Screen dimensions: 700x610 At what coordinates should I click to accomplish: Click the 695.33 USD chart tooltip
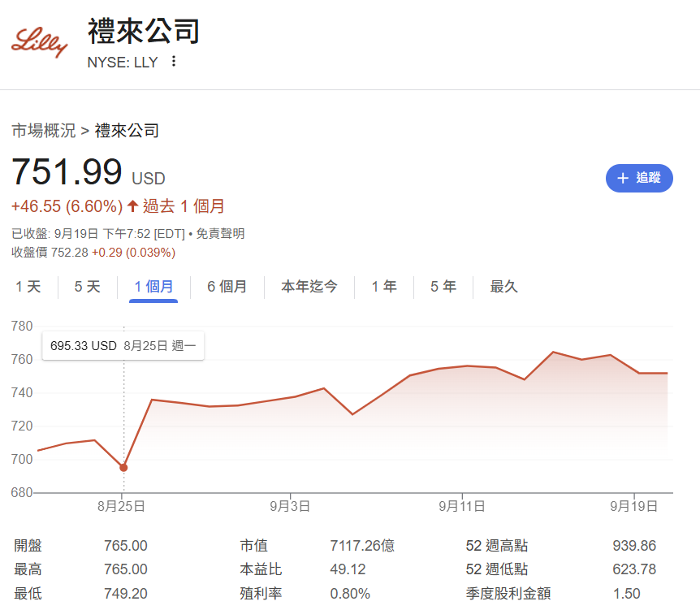tap(123, 346)
